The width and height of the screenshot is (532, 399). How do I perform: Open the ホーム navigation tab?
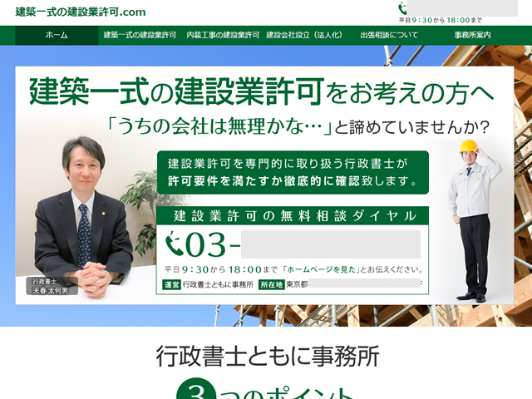(57, 35)
